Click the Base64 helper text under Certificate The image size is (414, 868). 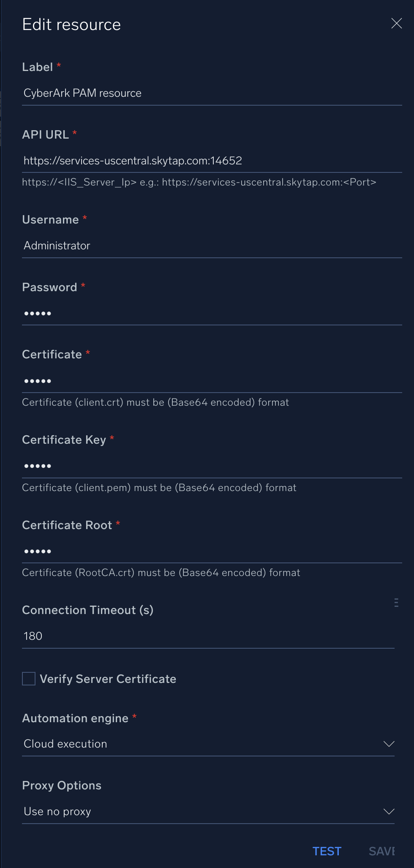(x=155, y=402)
